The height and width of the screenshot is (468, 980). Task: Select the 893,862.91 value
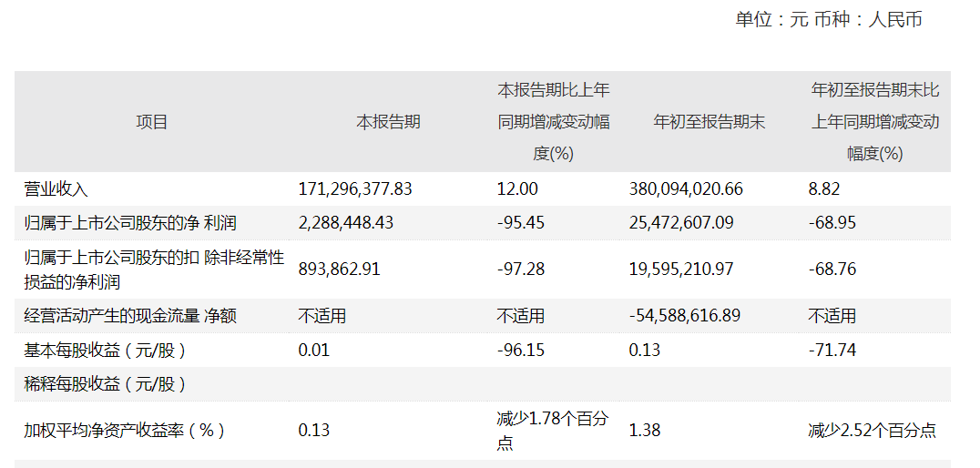(340, 270)
